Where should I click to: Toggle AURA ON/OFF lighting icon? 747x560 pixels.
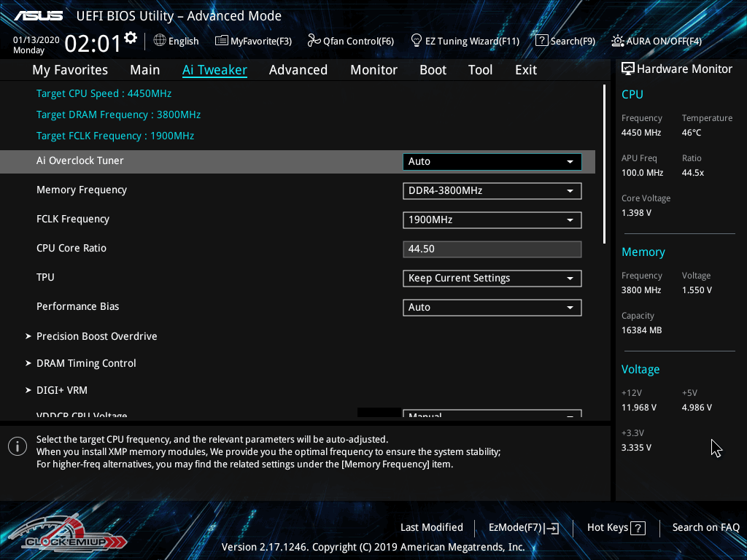tap(618, 41)
